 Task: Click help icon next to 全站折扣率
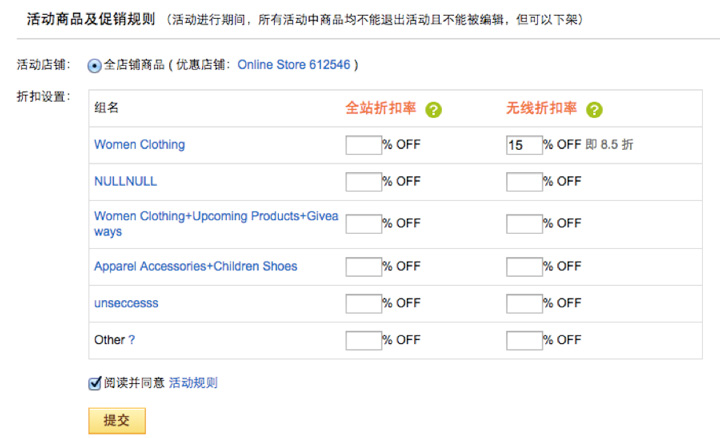(x=433, y=110)
